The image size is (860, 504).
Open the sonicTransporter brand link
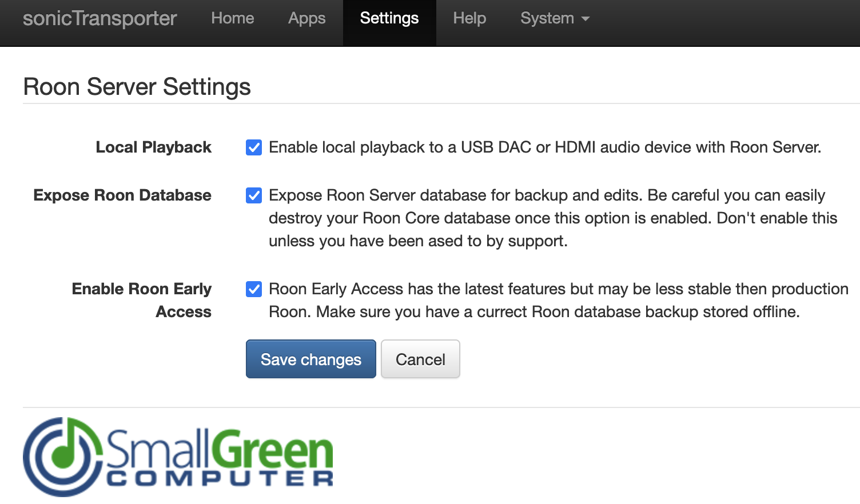(x=100, y=18)
